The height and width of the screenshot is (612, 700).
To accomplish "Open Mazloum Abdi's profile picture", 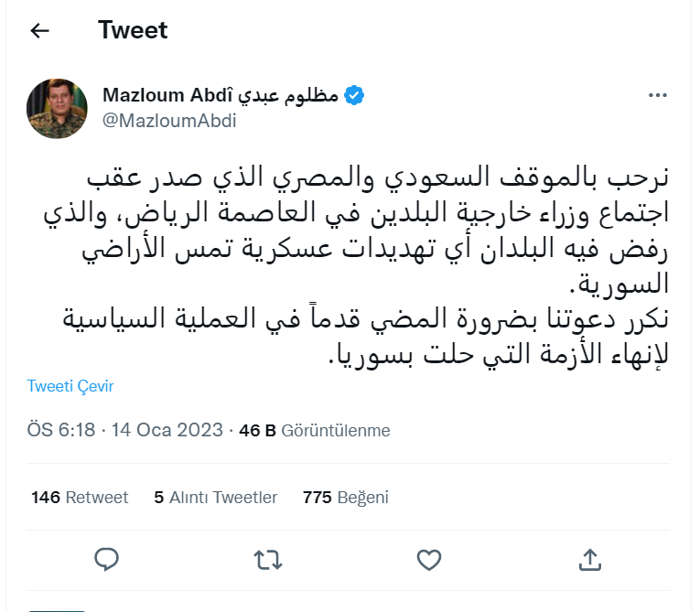I will (57, 108).
